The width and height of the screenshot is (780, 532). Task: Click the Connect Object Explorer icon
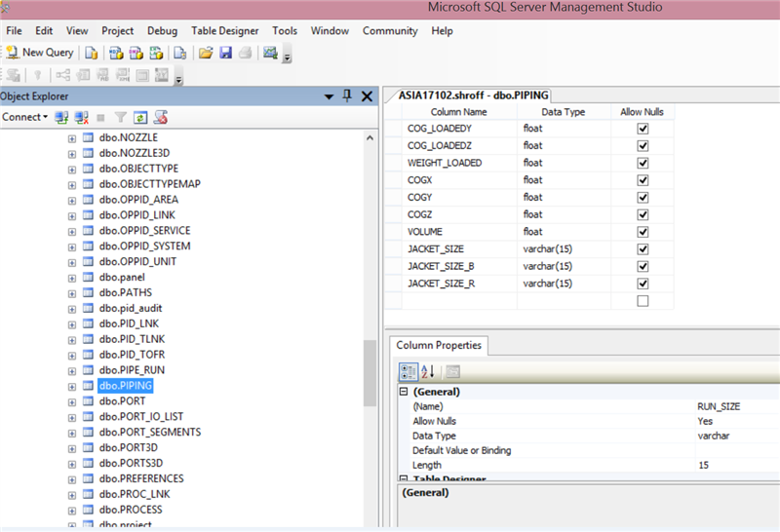pos(61,117)
